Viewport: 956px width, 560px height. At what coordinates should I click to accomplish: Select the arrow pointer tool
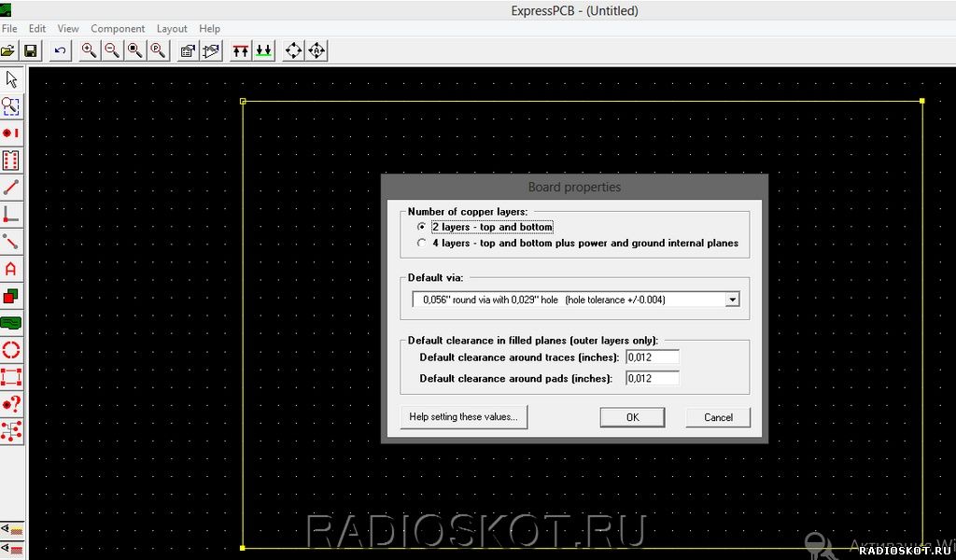pos(11,79)
